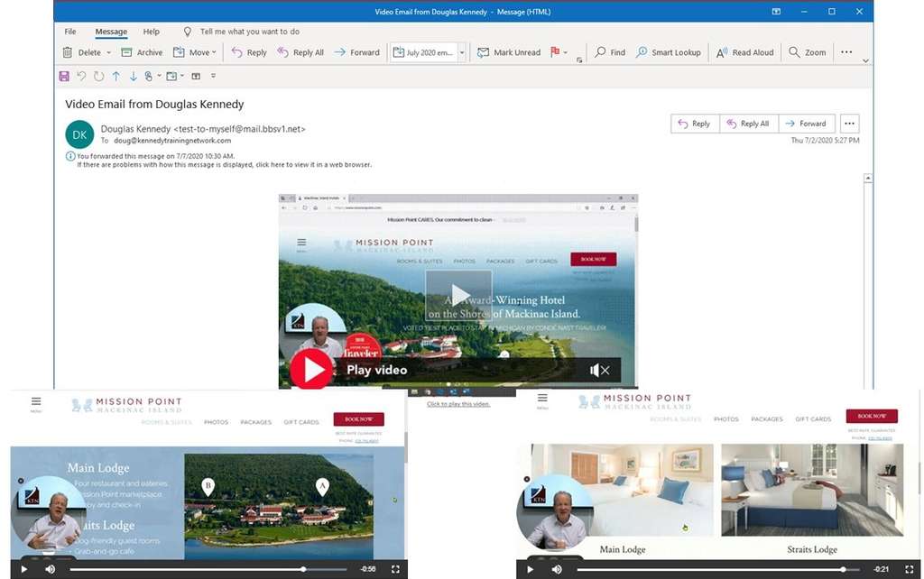The height and width of the screenshot is (579, 924).
Task: Click PACKAGES in bottom-right video site nav
Action: 767,419
